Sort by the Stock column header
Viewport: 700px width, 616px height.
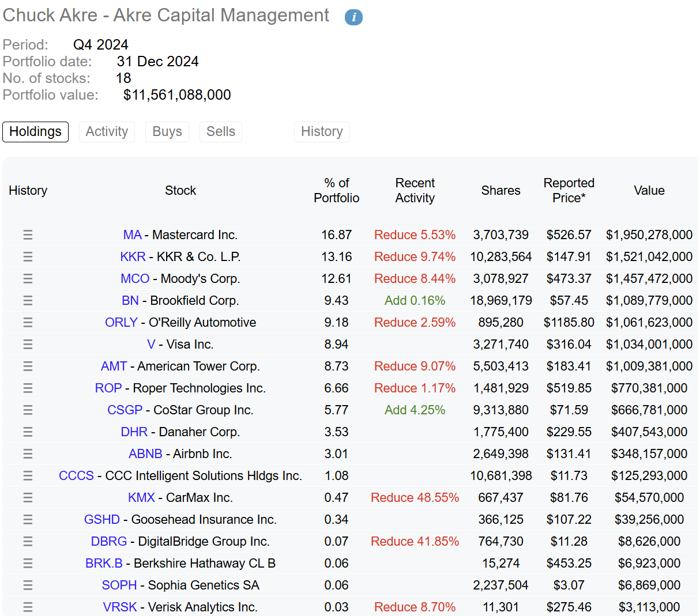coord(180,190)
